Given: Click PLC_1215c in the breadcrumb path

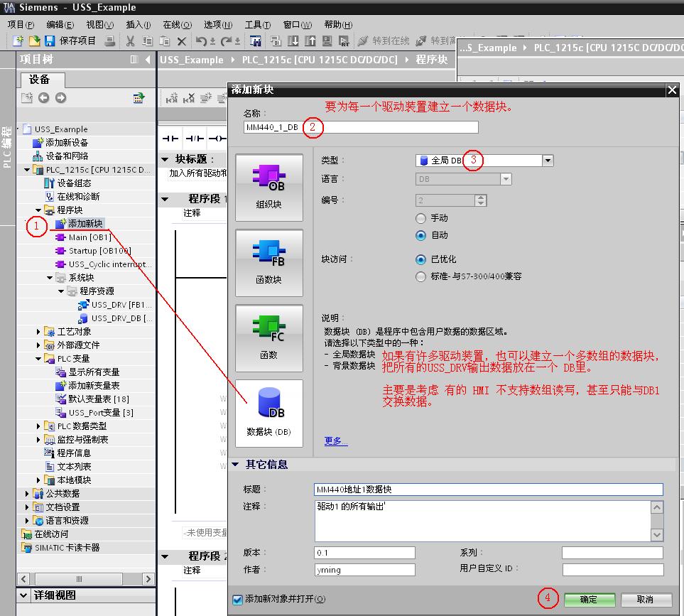Looking at the screenshot, I should (320, 60).
